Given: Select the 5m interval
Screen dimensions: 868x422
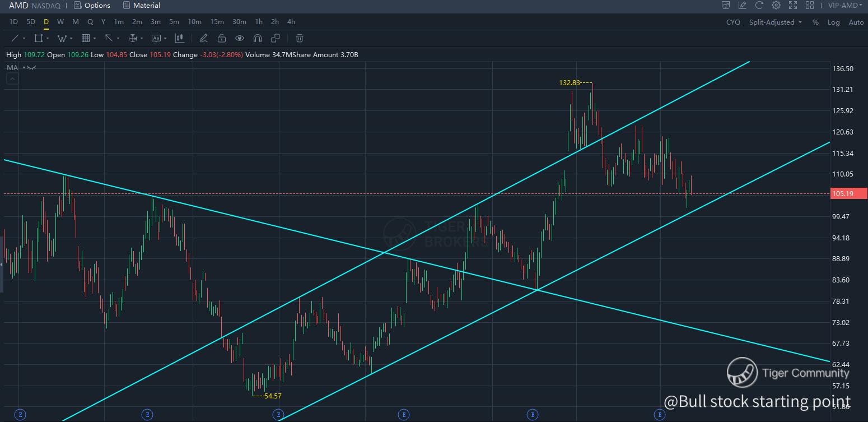Looking at the screenshot, I should 174,22.
